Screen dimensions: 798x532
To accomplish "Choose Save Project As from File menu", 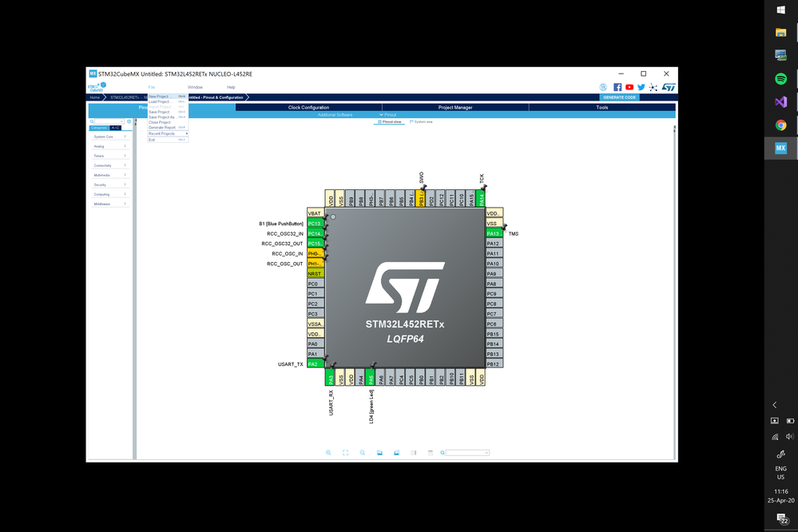I will tap(168, 117).
